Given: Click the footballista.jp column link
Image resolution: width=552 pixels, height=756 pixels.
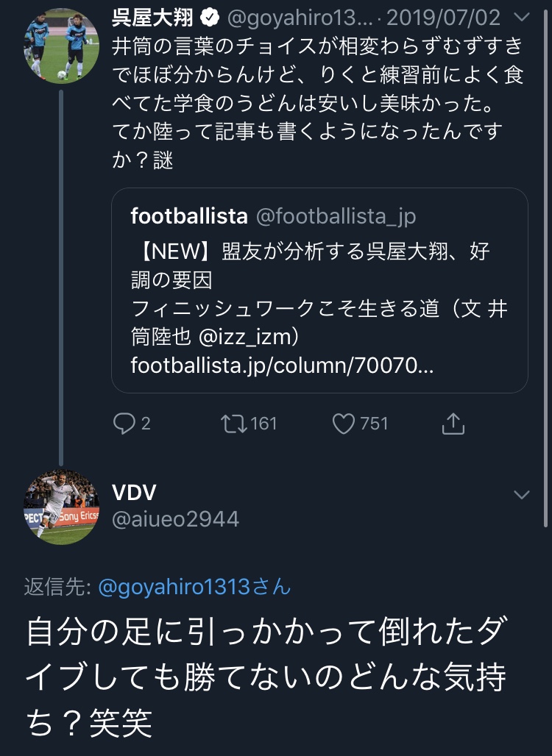Looking at the screenshot, I should point(282,365).
